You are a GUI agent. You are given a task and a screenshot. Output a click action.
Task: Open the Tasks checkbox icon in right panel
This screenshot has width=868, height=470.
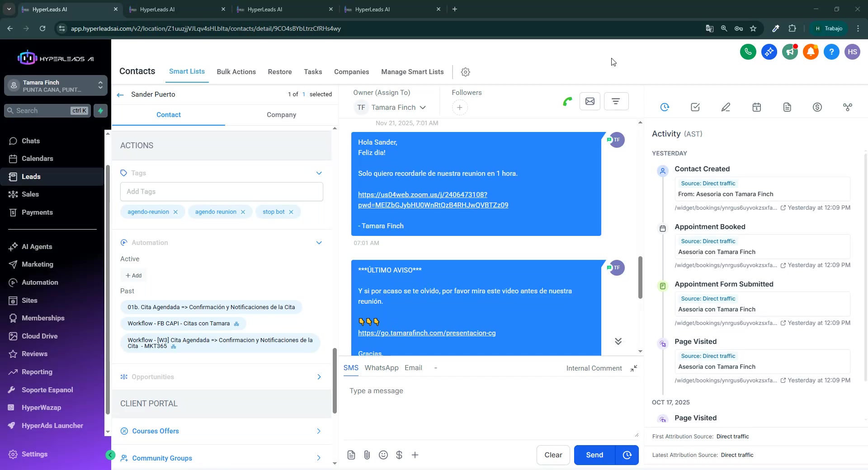point(695,107)
